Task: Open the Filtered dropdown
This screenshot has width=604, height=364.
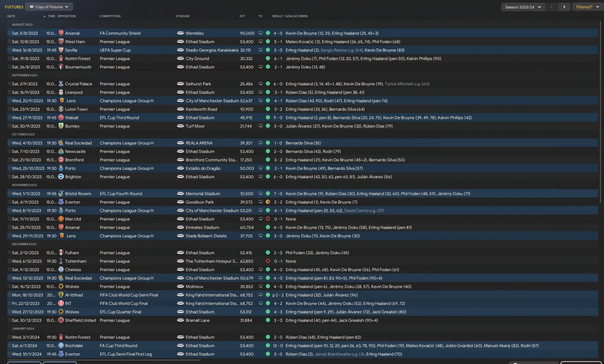Action: [587, 7]
